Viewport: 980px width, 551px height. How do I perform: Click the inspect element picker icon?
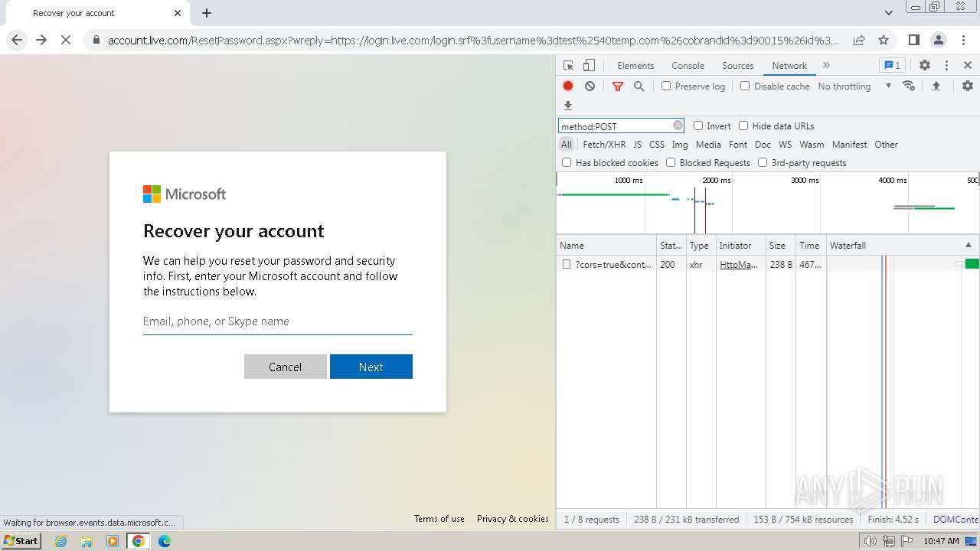click(x=568, y=66)
